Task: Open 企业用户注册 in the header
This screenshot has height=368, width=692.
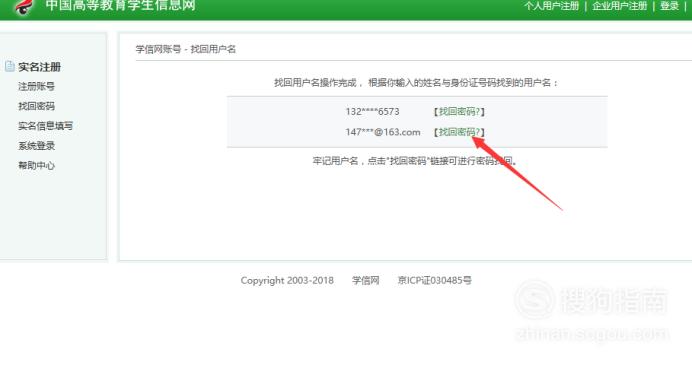Action: coord(620,6)
